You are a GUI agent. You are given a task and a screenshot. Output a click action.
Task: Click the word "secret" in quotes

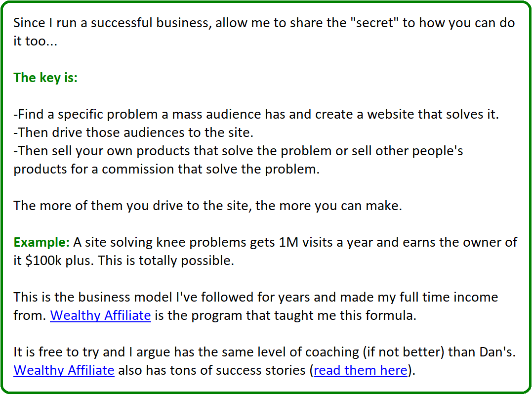coord(374,23)
